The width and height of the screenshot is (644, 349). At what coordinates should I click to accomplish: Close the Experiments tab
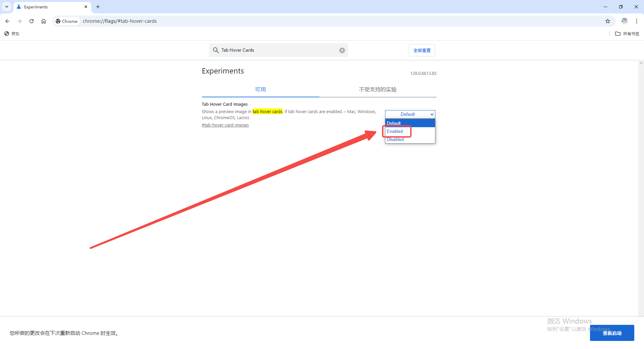point(86,7)
